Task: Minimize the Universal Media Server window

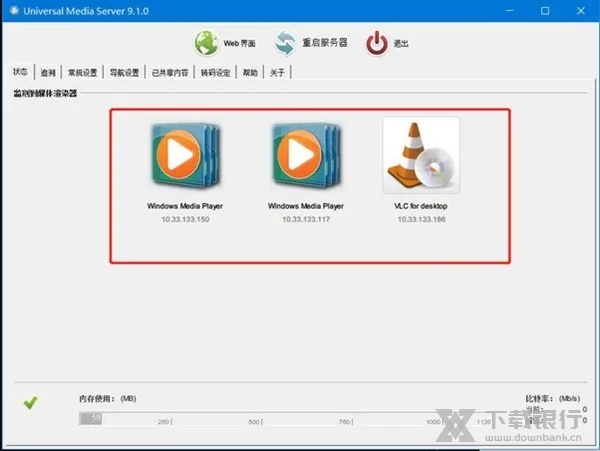Action: pos(510,11)
